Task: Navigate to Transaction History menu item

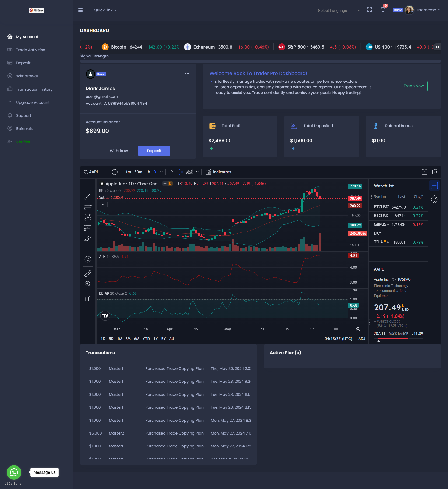Action: point(34,89)
